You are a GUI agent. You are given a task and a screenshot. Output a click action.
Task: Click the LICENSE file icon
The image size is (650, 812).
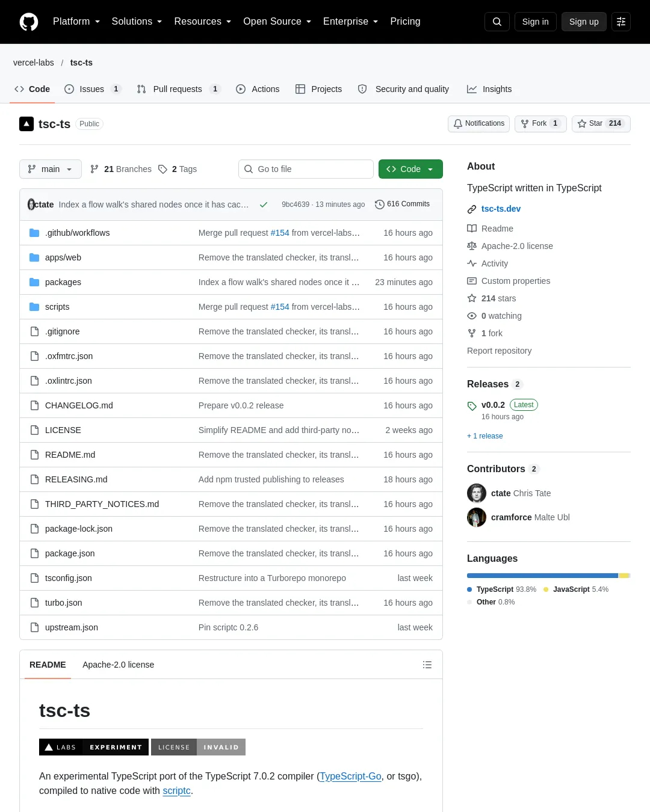[34, 430]
